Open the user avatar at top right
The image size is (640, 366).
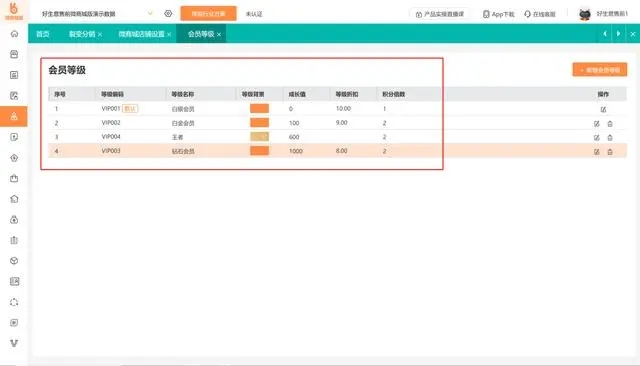click(x=584, y=14)
